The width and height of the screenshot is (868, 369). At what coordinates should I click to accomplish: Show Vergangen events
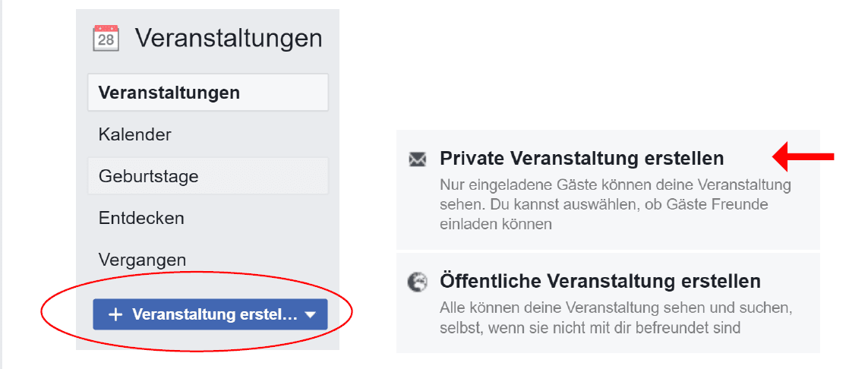(142, 260)
